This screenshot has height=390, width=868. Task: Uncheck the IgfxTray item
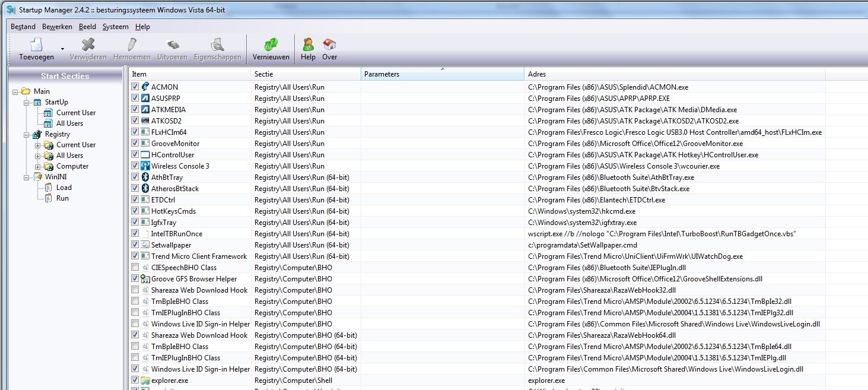(135, 222)
